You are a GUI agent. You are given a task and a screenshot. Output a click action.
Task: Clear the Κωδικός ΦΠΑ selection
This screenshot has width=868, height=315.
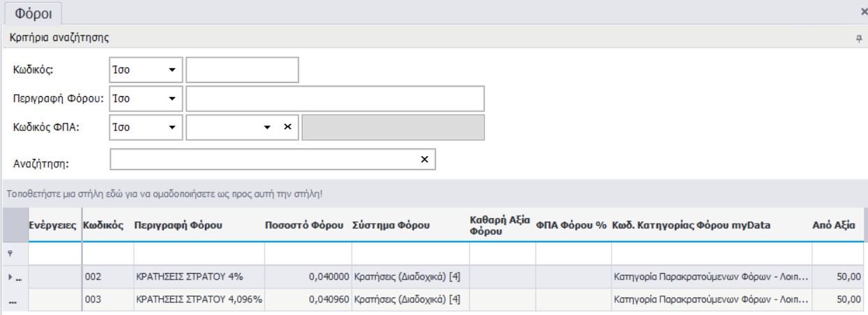[x=286, y=127]
